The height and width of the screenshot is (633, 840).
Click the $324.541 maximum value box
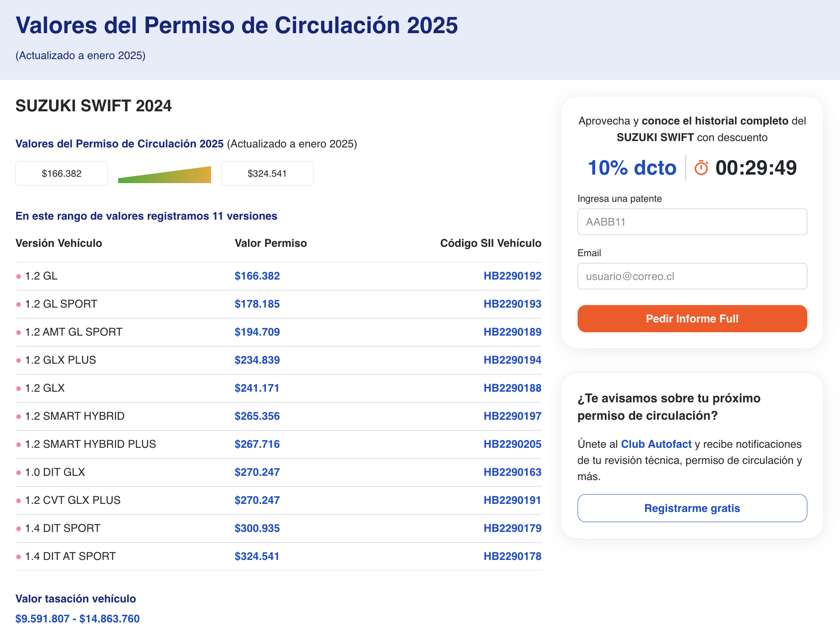pyautogui.click(x=267, y=173)
